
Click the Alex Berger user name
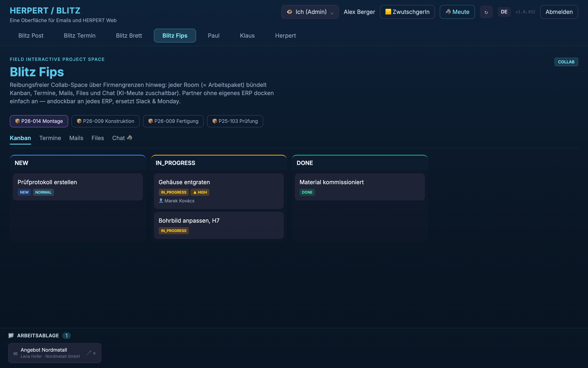tap(359, 12)
